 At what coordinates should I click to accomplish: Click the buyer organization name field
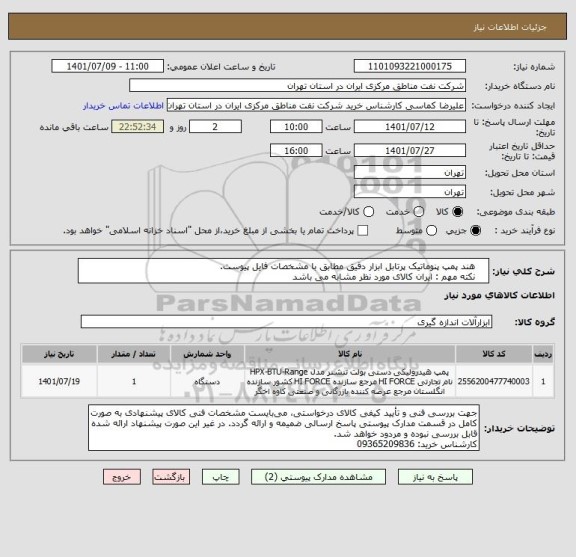point(298,86)
